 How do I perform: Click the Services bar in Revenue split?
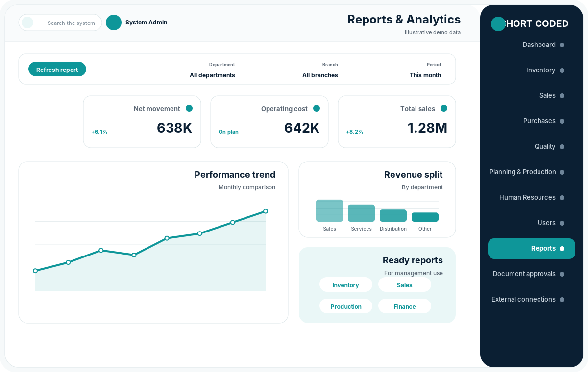[361, 213]
